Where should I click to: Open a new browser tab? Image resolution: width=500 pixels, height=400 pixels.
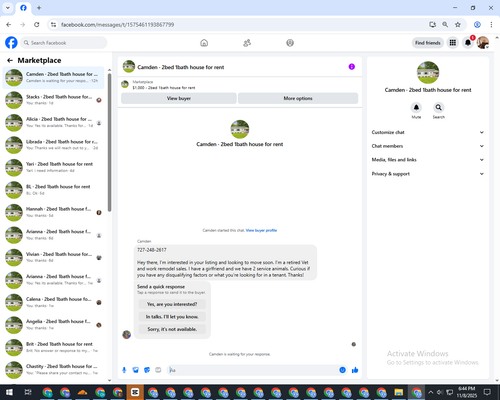[39, 8]
